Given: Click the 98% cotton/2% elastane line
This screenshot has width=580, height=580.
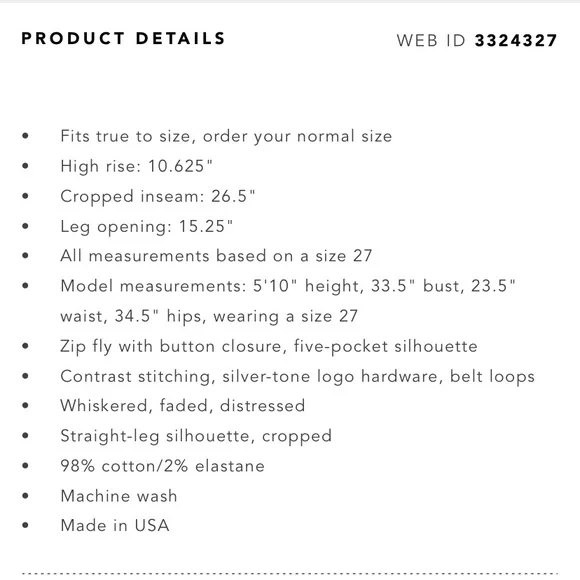Looking at the screenshot, I should [x=162, y=466].
